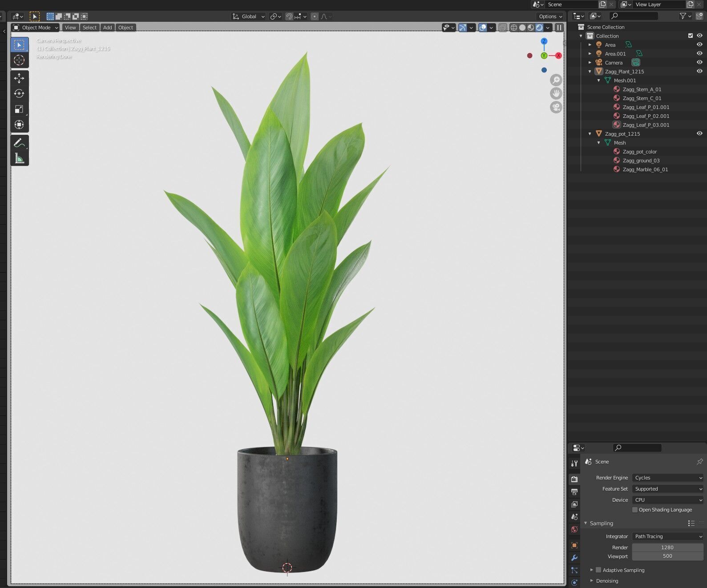Viewport: 707px width, 588px height.
Task: Open the Object menu
Action: click(x=126, y=28)
